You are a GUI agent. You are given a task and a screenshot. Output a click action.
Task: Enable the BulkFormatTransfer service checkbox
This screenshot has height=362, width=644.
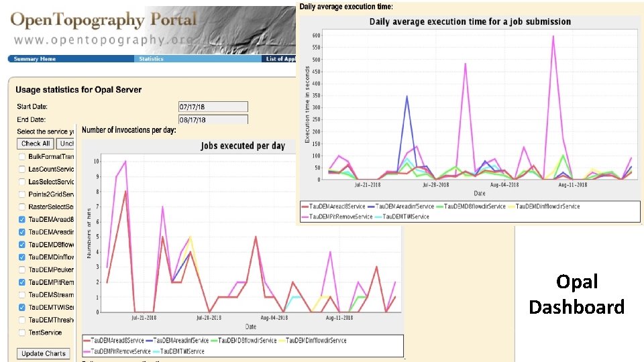[22, 156]
